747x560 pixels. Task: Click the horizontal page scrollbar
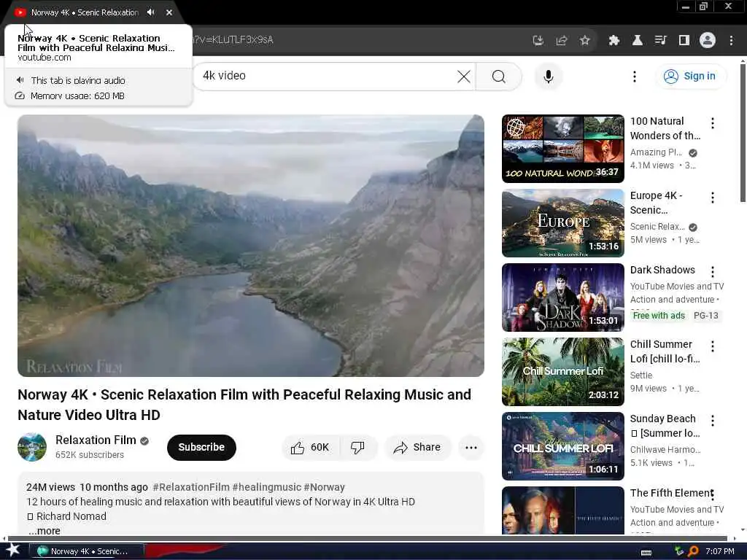[x=367, y=539]
